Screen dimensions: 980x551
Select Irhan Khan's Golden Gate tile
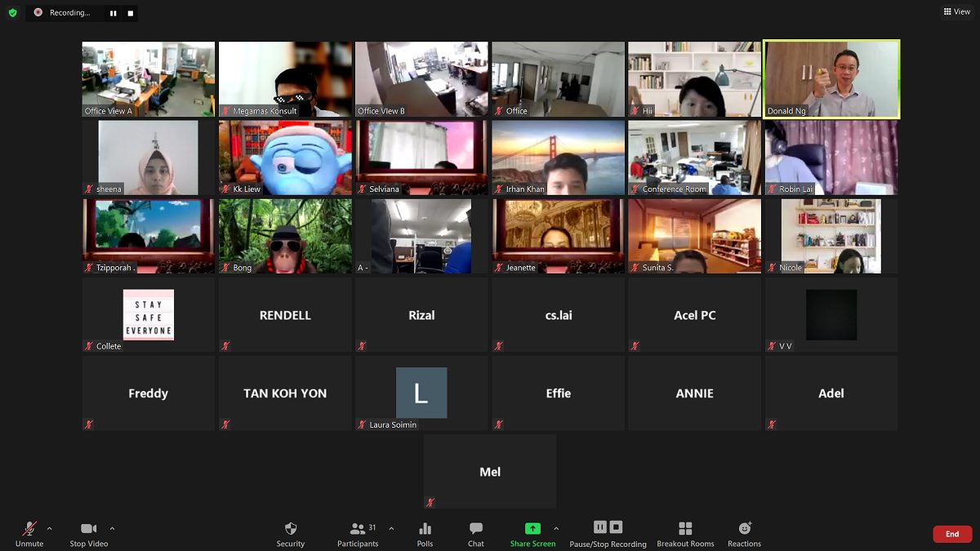(558, 158)
